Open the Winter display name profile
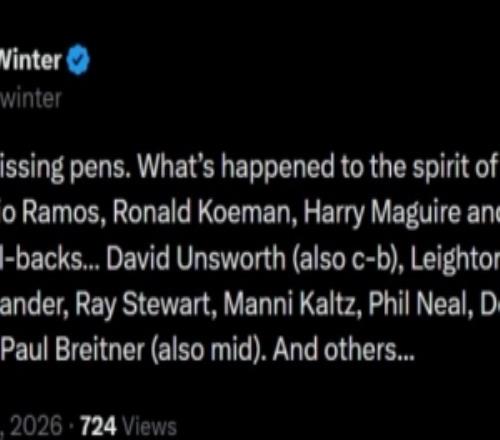Image resolution: width=500 pixels, height=440 pixels. tap(31, 60)
